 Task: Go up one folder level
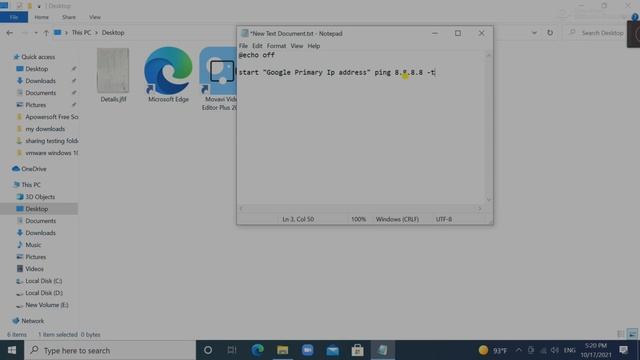tap(46, 33)
